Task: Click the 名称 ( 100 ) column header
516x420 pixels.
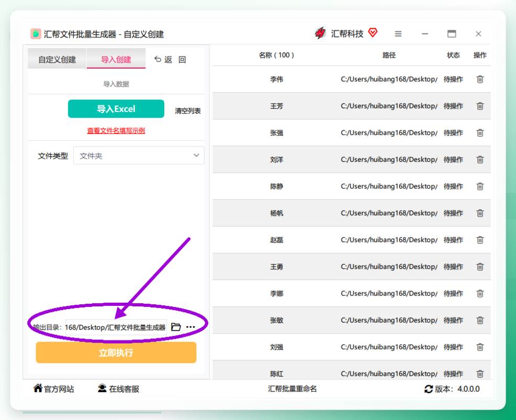Action: click(276, 55)
